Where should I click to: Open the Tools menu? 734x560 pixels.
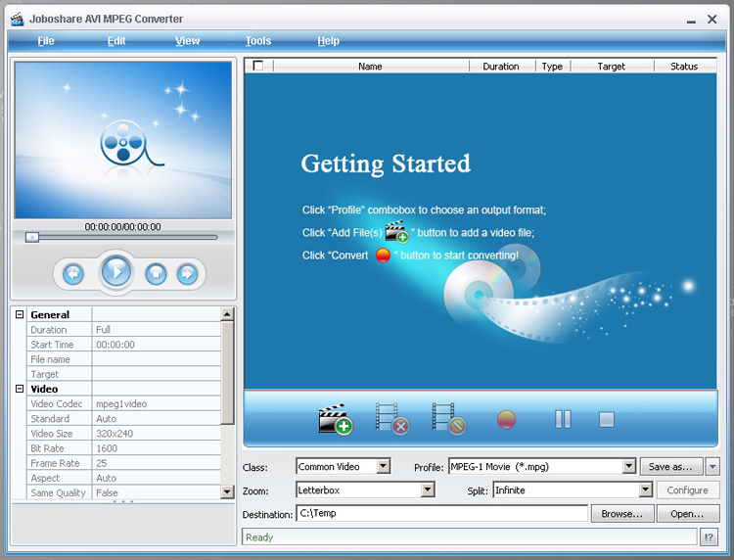(258, 41)
